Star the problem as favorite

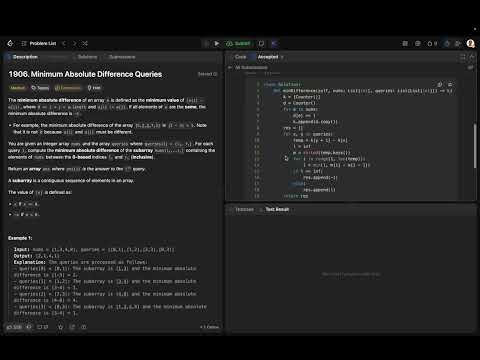(x=61, y=327)
